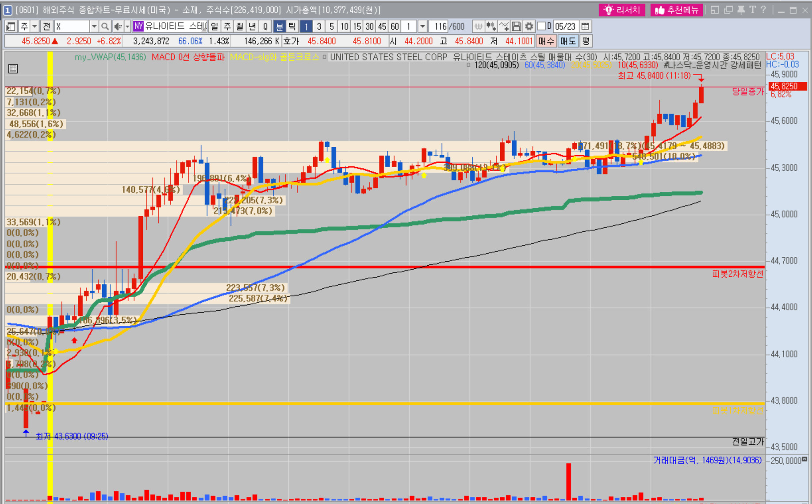Screen dimensions: 812x504
Task: Click the 당일종가 close price label
Action: (748, 92)
